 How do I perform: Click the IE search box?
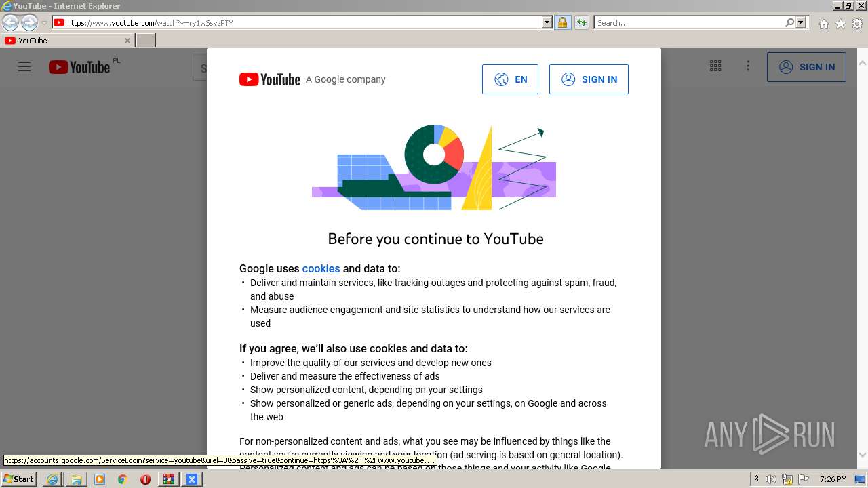click(x=690, y=22)
